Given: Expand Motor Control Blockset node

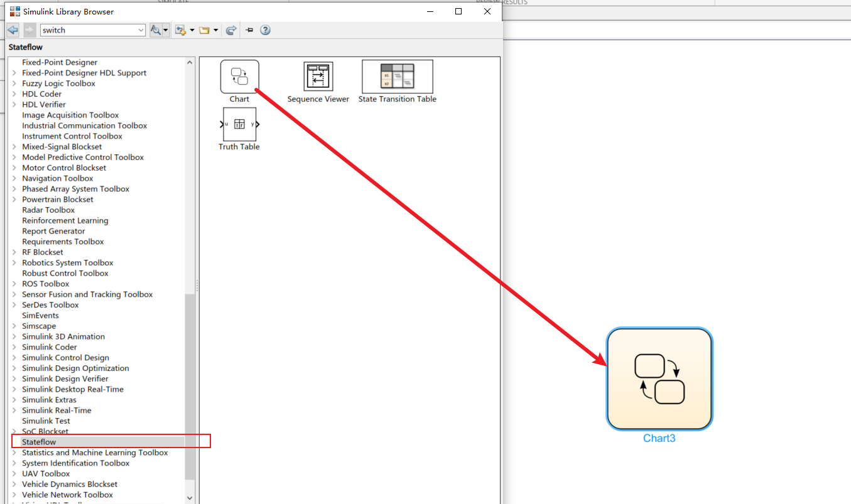Looking at the screenshot, I should 14,168.
